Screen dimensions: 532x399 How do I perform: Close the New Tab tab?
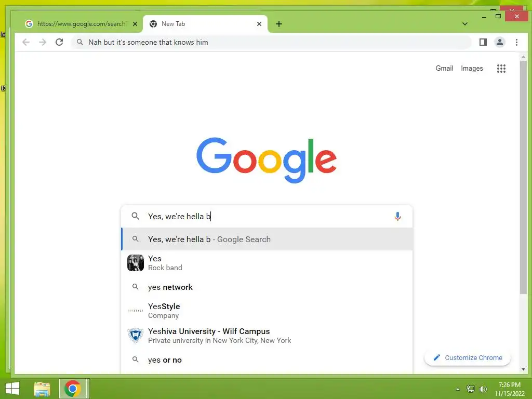tap(259, 24)
